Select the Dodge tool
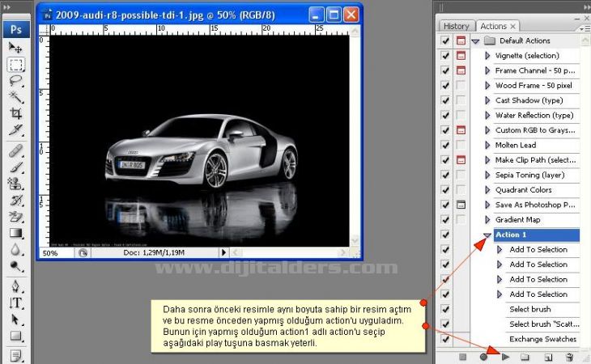The image size is (591, 364). (15, 266)
